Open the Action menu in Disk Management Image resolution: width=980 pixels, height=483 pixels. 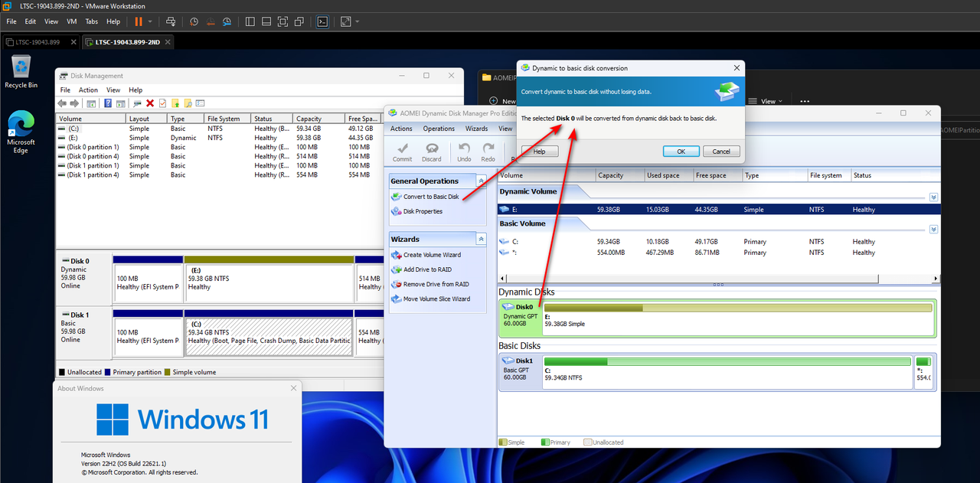click(x=88, y=90)
